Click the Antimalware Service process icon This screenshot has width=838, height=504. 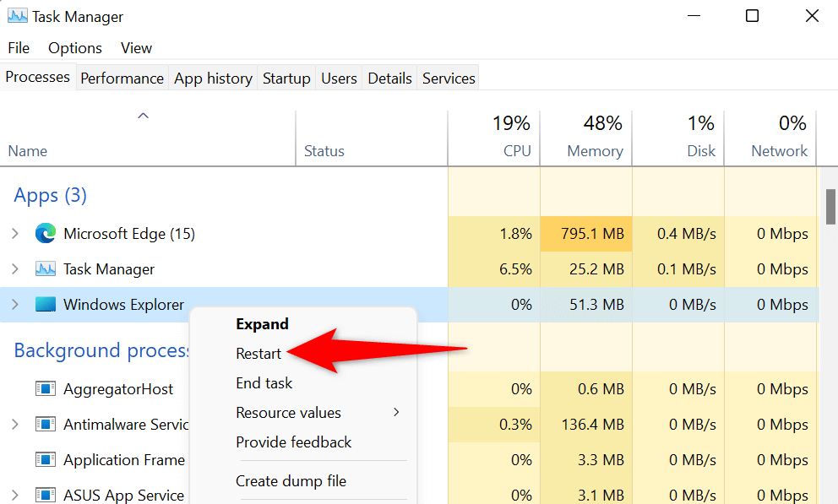(46, 425)
